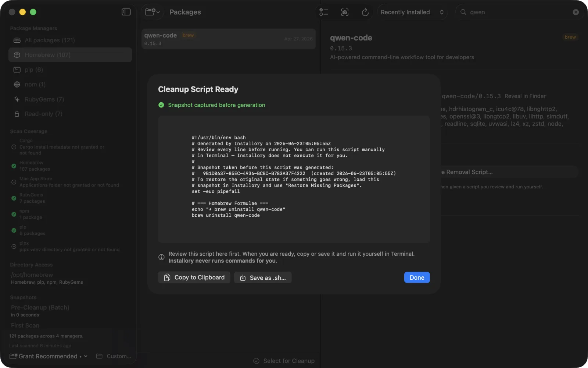Clear the search field text
This screenshot has height=368, width=588.
(x=576, y=12)
